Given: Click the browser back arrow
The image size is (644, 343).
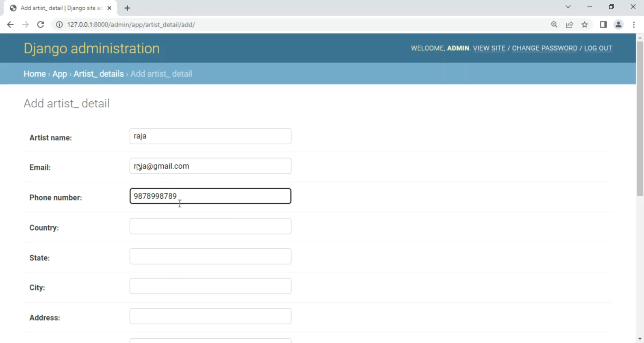Looking at the screenshot, I should (10, 25).
